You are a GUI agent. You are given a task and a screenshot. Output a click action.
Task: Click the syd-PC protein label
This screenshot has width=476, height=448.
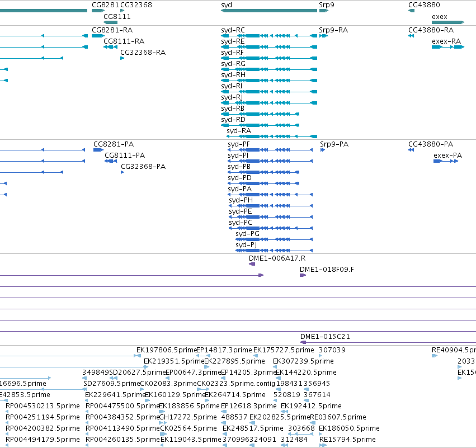pos(241,223)
